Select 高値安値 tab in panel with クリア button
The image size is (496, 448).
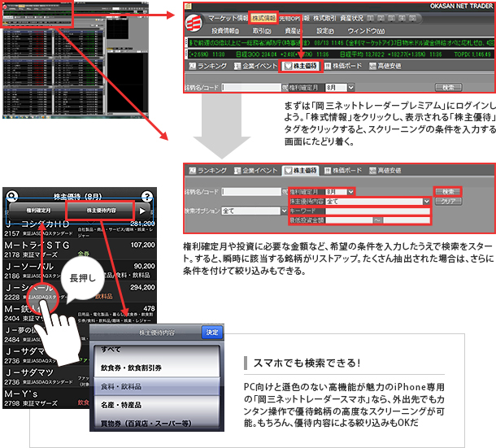pos(385,170)
